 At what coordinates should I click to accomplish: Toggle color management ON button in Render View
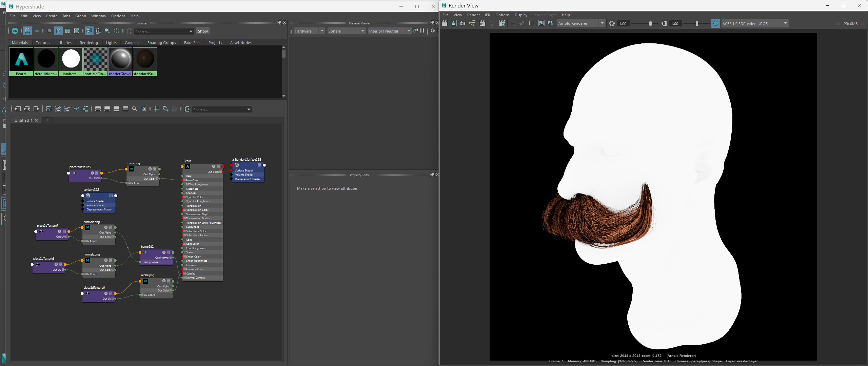point(715,23)
